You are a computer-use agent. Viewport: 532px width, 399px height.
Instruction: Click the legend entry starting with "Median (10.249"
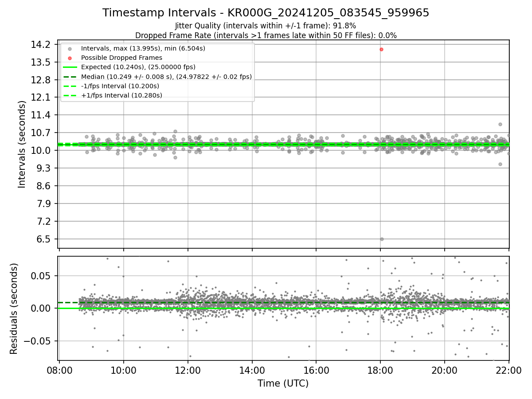[166, 77]
